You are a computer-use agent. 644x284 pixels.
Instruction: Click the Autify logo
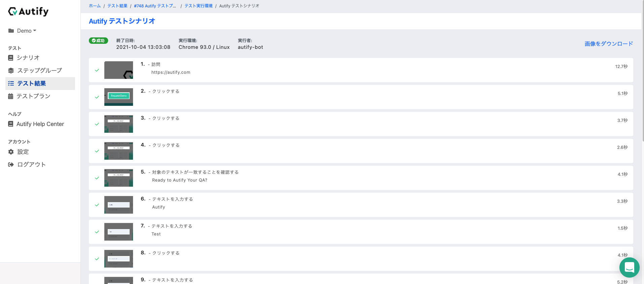(28, 11)
